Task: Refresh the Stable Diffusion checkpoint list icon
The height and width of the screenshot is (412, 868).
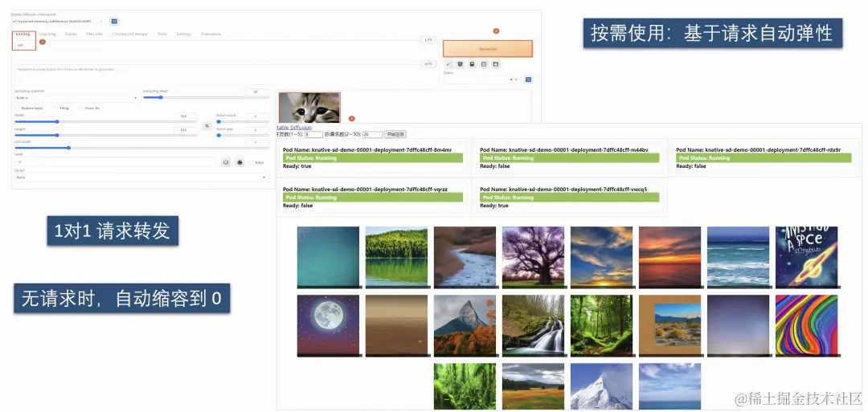Action: [x=115, y=21]
